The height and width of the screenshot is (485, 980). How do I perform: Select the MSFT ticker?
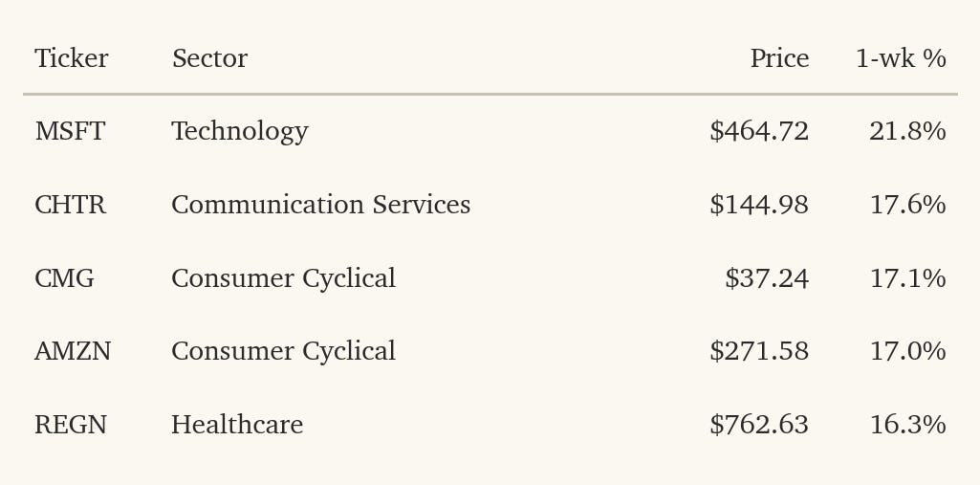70,131
